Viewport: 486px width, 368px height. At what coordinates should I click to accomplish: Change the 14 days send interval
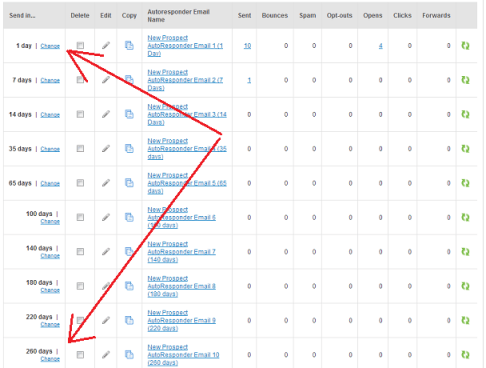[x=50, y=115]
